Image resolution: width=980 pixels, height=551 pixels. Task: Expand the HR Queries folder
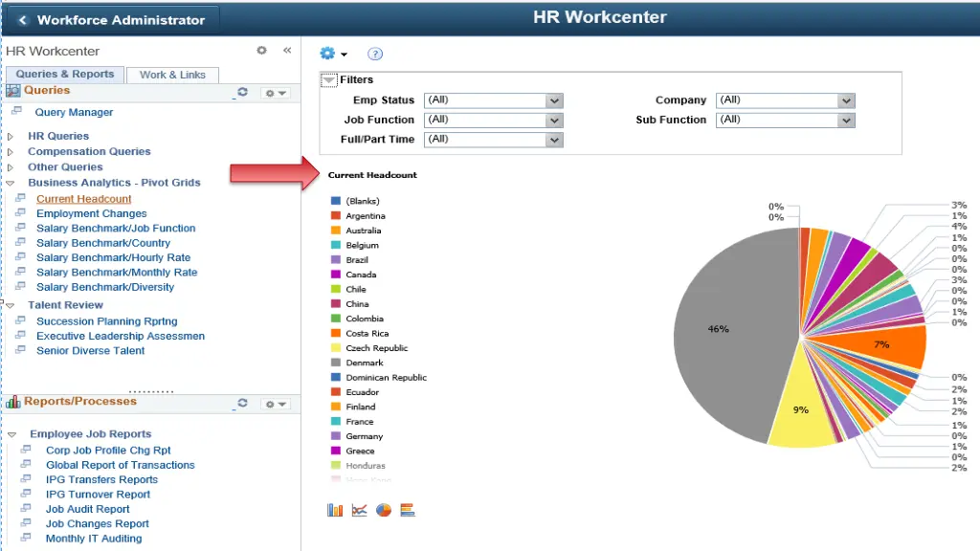tap(10, 136)
